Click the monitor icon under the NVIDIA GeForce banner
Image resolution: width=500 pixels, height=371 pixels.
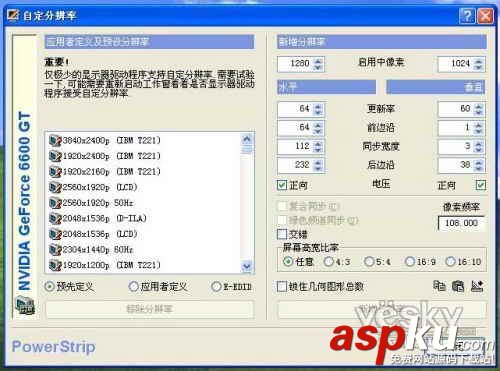25,306
